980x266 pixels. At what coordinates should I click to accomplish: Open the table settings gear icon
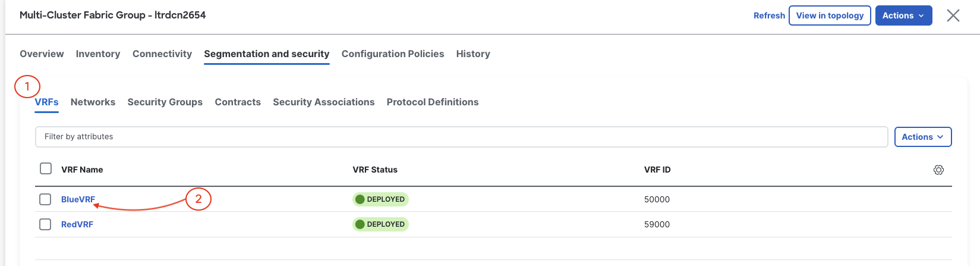pyautogui.click(x=938, y=170)
